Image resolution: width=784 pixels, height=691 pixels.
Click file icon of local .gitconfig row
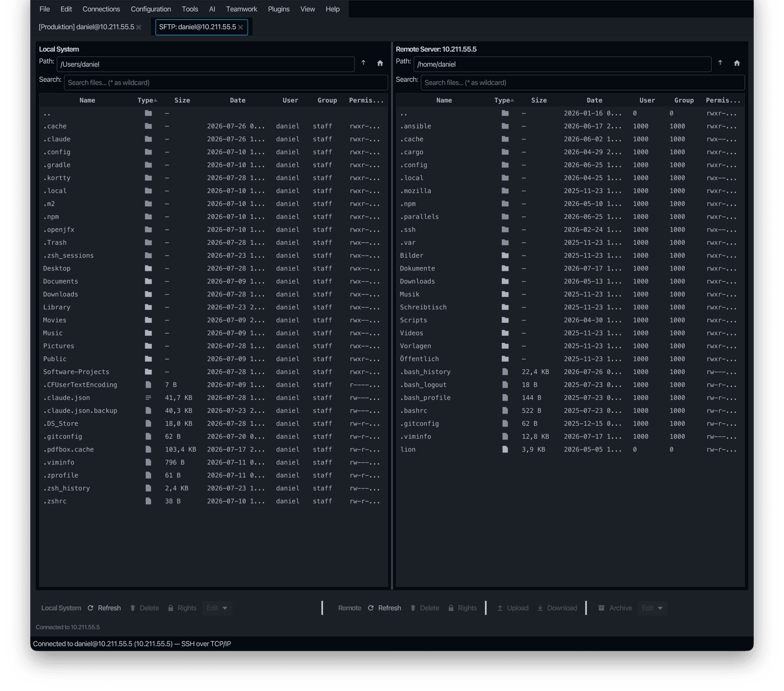[x=148, y=437]
